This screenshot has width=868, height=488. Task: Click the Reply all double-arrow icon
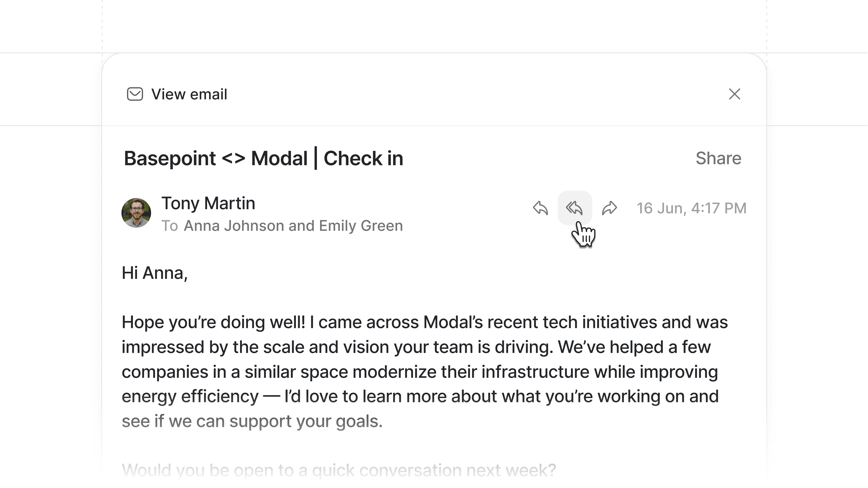pos(575,208)
